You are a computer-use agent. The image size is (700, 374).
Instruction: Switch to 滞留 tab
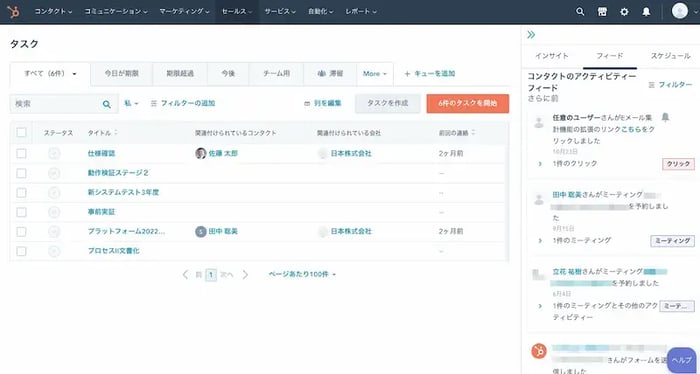click(x=330, y=74)
